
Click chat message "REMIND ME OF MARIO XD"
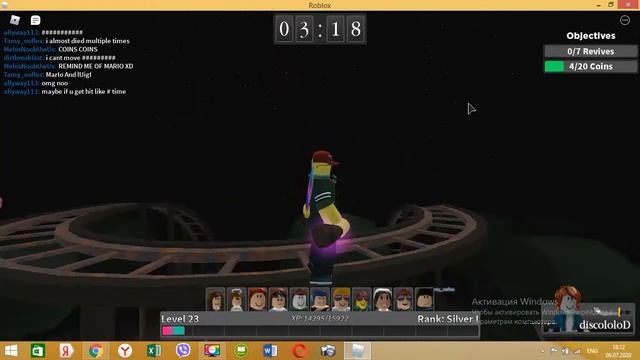coord(96,66)
